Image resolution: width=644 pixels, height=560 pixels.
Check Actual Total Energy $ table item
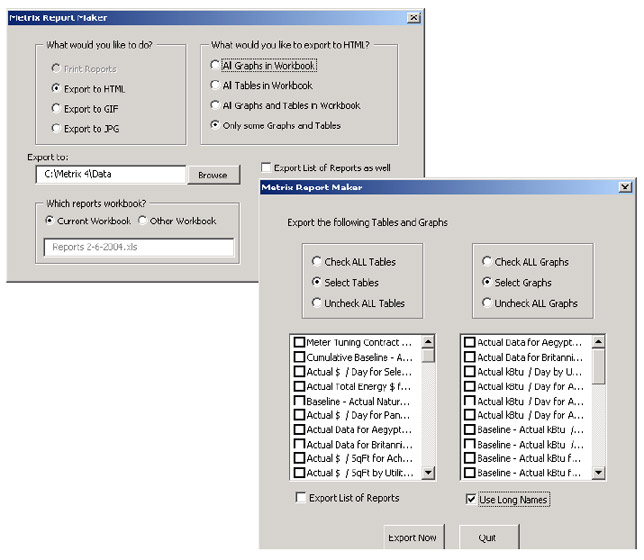300,386
